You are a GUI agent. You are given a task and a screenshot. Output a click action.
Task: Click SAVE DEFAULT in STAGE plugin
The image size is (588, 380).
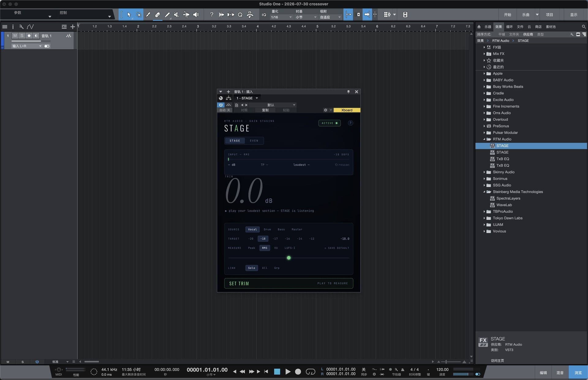337,248
